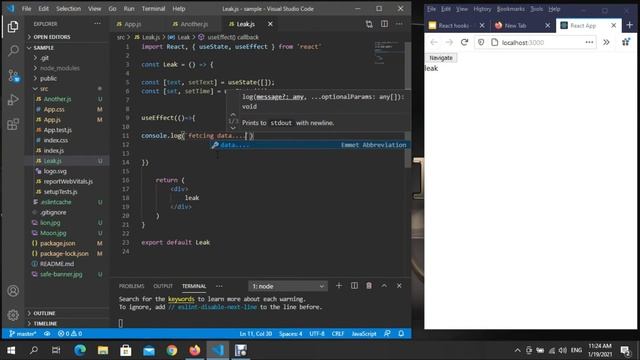Switch to the Another.js editor tab

pyautogui.click(x=193, y=24)
